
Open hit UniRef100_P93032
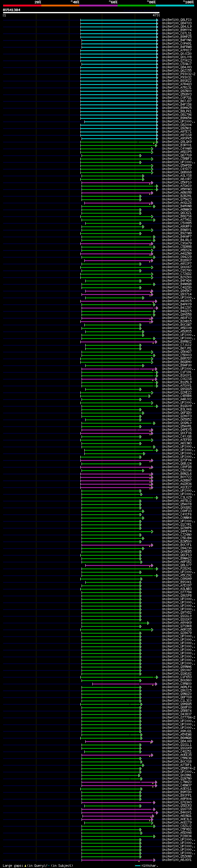coord(176,78)
